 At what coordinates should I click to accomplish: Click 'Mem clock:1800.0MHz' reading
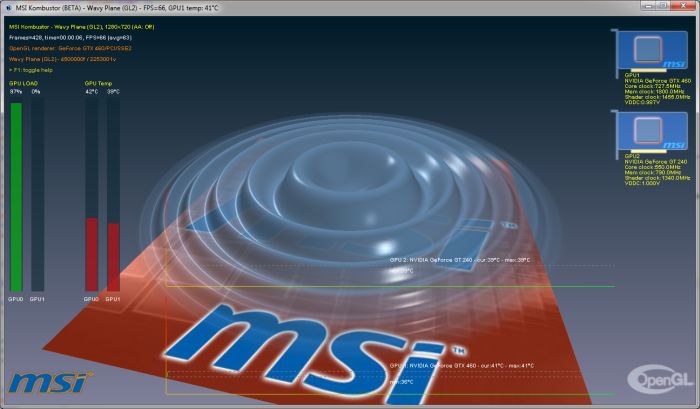[x=653, y=92]
